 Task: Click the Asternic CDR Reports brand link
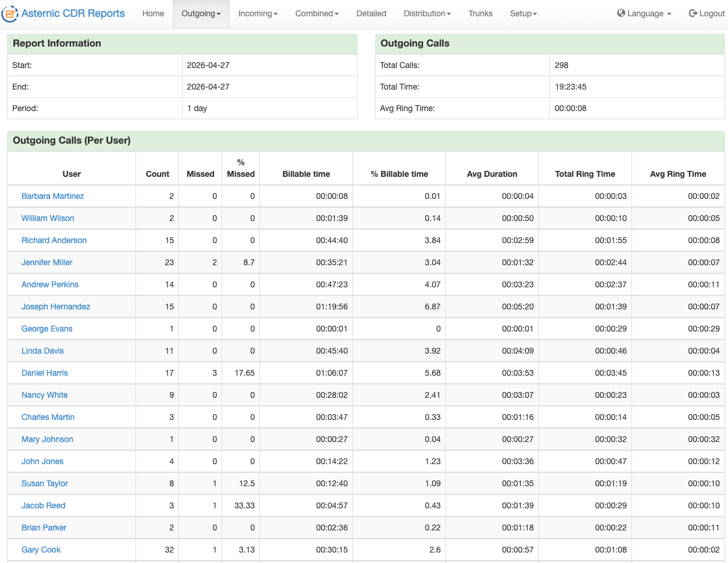(73, 13)
